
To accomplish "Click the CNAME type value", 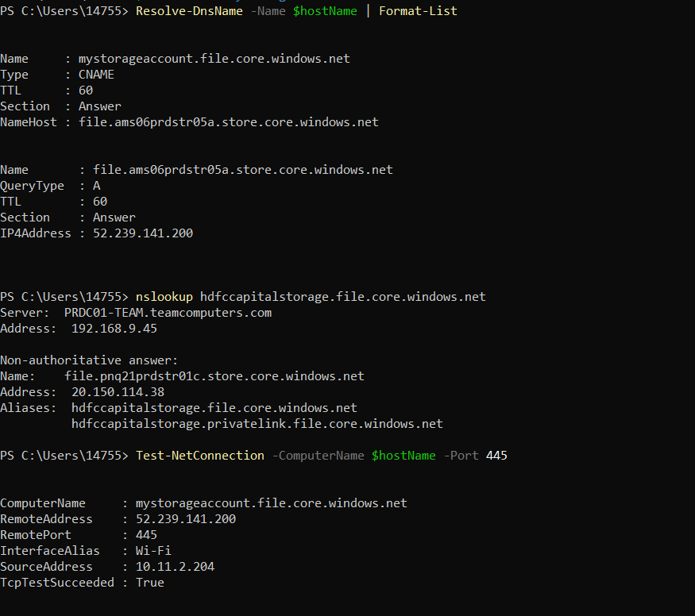I will coord(96,75).
